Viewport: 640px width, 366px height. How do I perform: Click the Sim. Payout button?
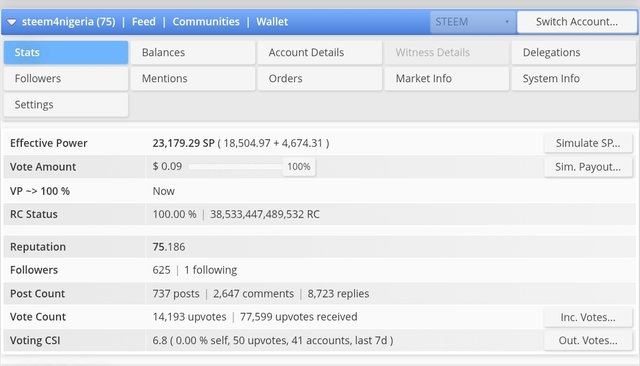(x=588, y=167)
